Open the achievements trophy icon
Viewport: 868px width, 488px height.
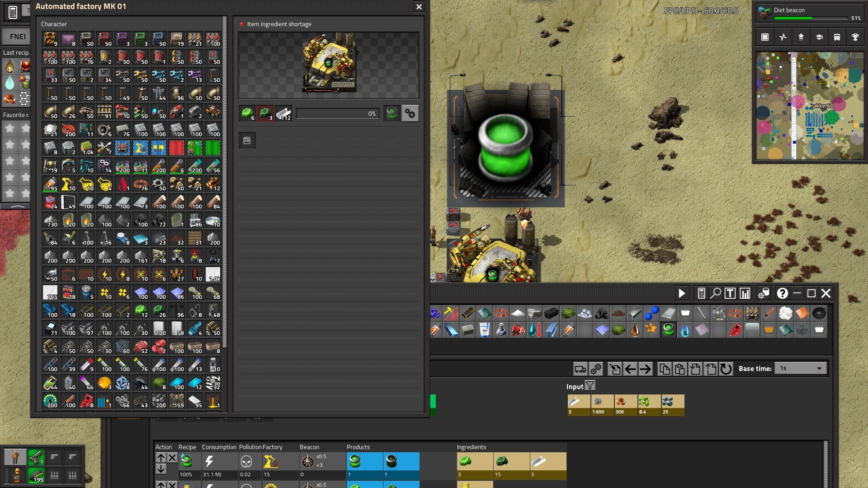(x=855, y=37)
